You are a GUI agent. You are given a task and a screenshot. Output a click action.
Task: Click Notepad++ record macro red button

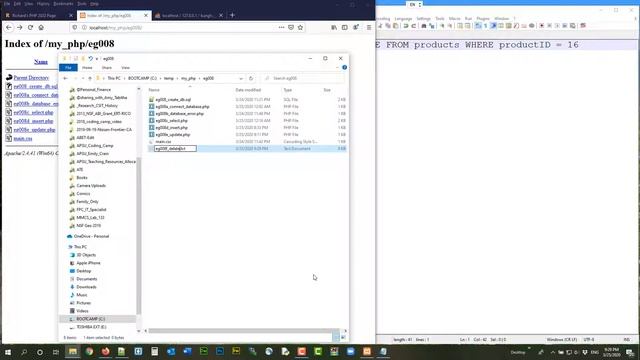click(542, 26)
